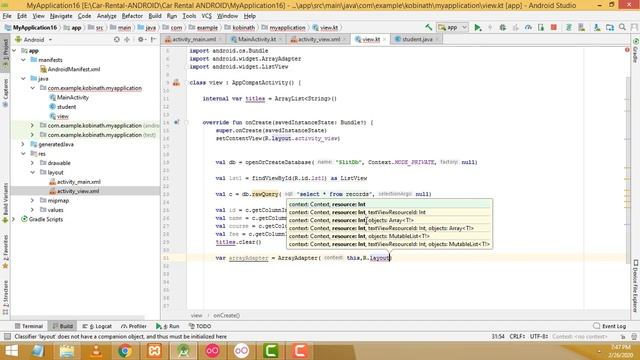Click the onCreate() breadcrumb at editor bottom
640x360 pixels.
226,316
